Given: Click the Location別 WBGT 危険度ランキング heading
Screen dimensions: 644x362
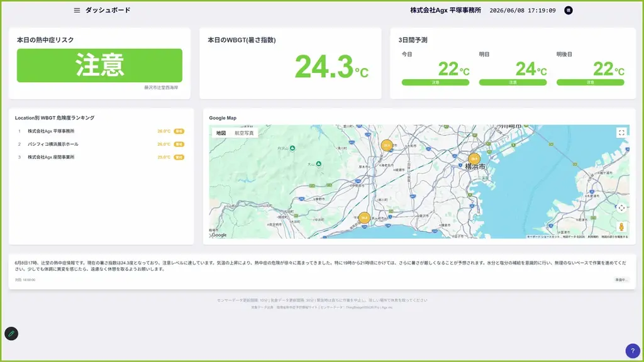Looking at the screenshot, I should pos(55,118).
